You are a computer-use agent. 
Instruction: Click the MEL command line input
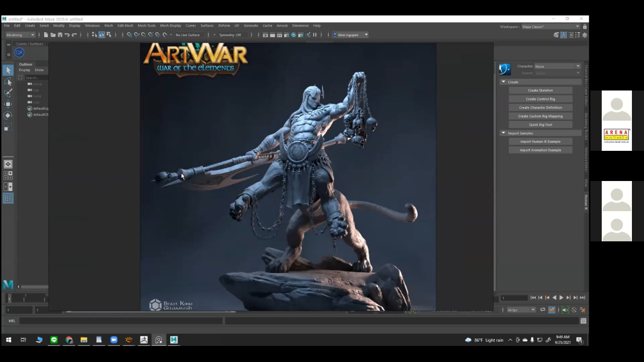121,321
